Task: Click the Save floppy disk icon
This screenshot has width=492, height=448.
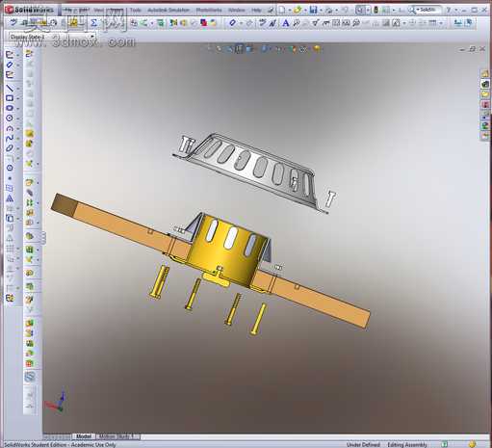Action: pos(313,10)
